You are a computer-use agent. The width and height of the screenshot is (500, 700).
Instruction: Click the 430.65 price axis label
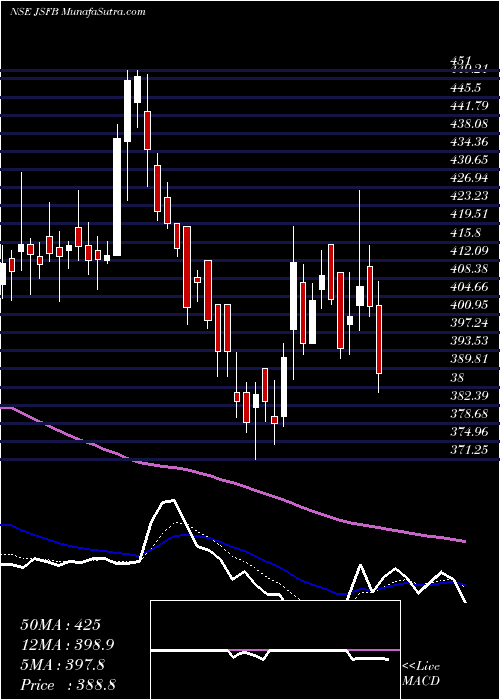point(468,160)
